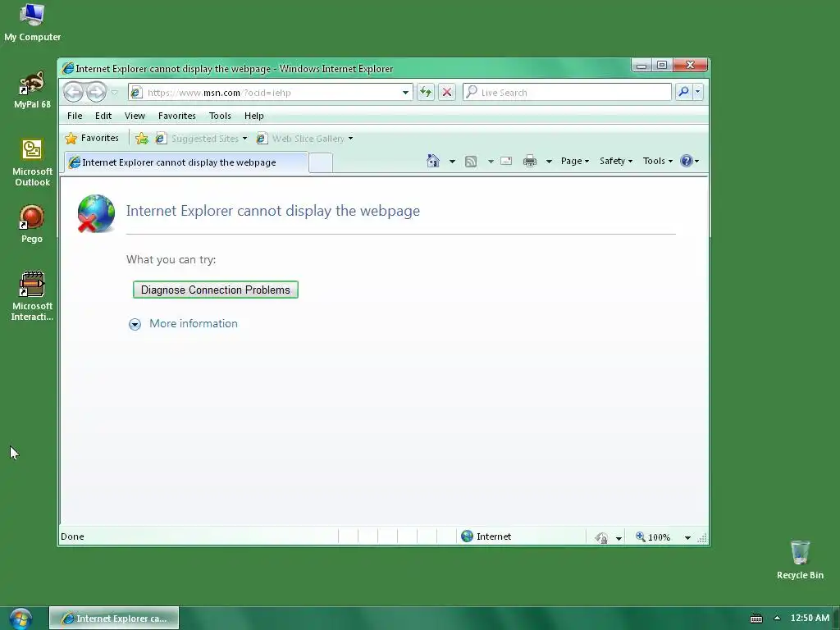Image resolution: width=840 pixels, height=630 pixels.
Task: Click Diagnose Connection Problems button
Action: [216, 290]
